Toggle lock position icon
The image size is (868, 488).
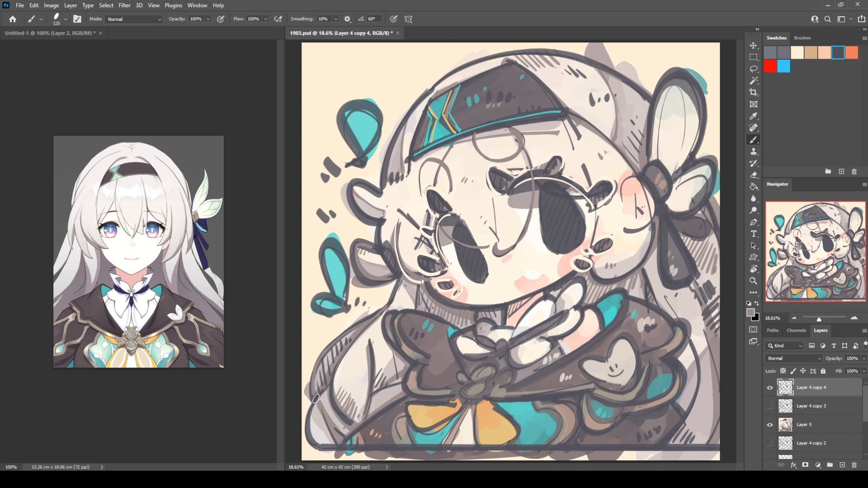(x=803, y=371)
